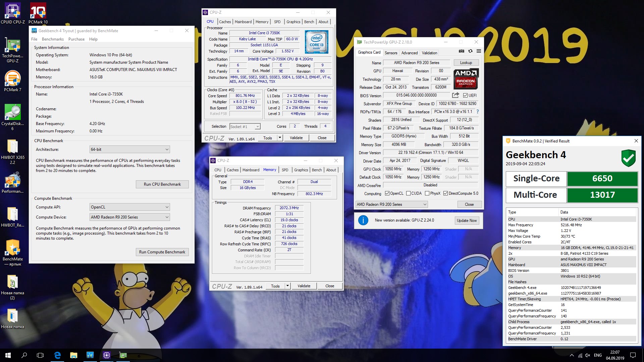Open HWBOT X265 2.2 desktop icon
Image resolution: width=644 pixels, height=362 pixels.
click(x=12, y=152)
